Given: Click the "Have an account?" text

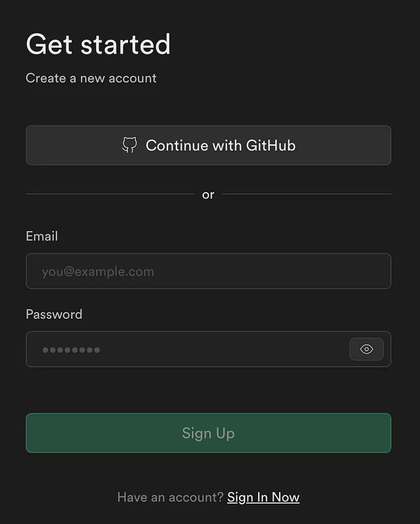Looking at the screenshot, I should [x=170, y=497].
